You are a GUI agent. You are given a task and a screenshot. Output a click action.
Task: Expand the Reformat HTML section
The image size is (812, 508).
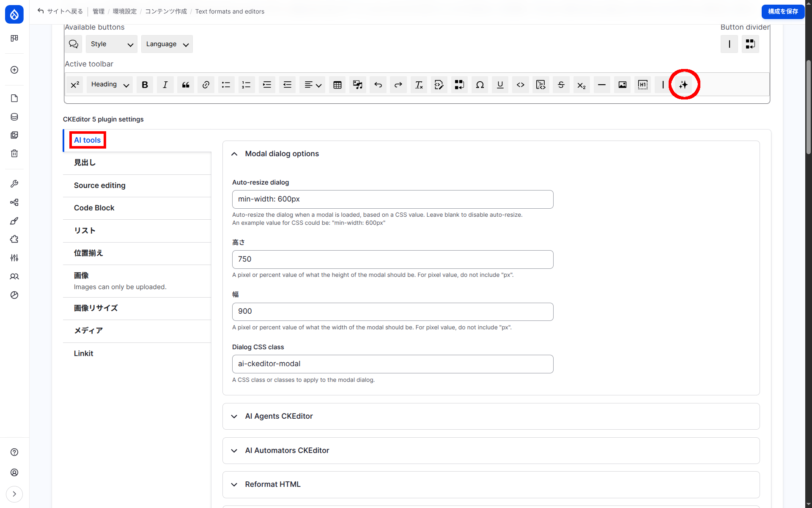pos(272,484)
